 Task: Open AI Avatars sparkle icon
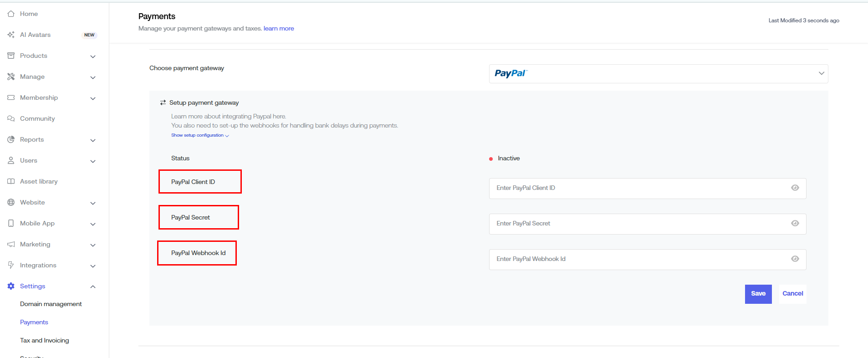point(11,35)
